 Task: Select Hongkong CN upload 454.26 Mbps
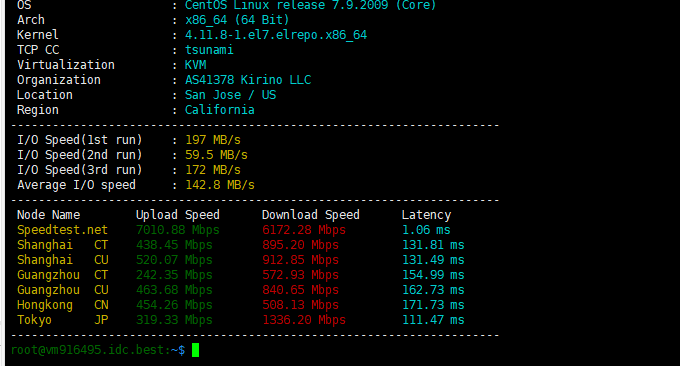[174, 305]
